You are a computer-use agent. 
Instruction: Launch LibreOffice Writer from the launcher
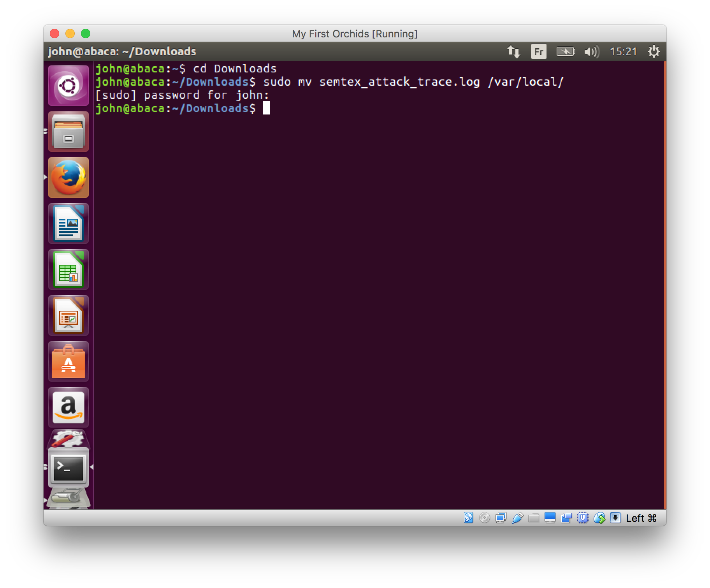pos(69,224)
